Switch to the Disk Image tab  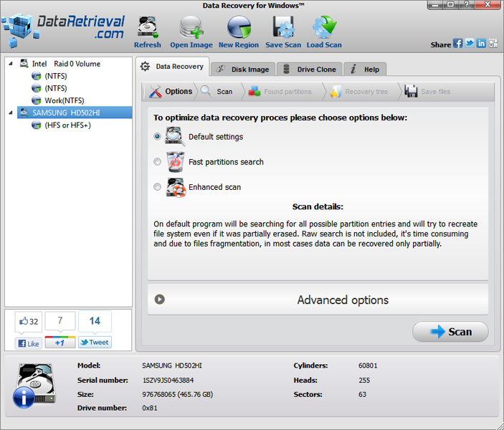pos(243,69)
